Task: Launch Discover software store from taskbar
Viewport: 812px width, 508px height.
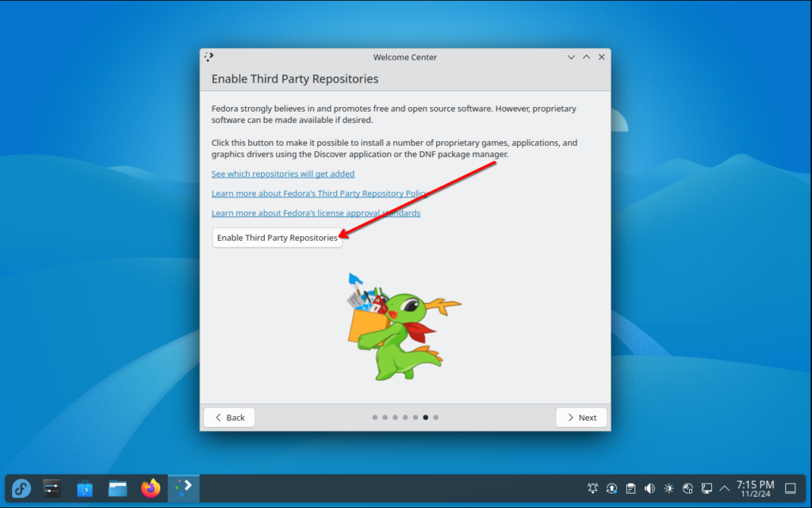Action: tap(85, 488)
